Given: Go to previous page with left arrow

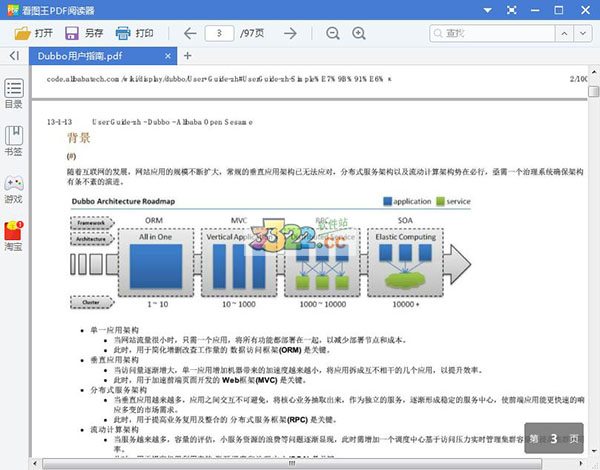Looking at the screenshot, I should coord(190,33).
